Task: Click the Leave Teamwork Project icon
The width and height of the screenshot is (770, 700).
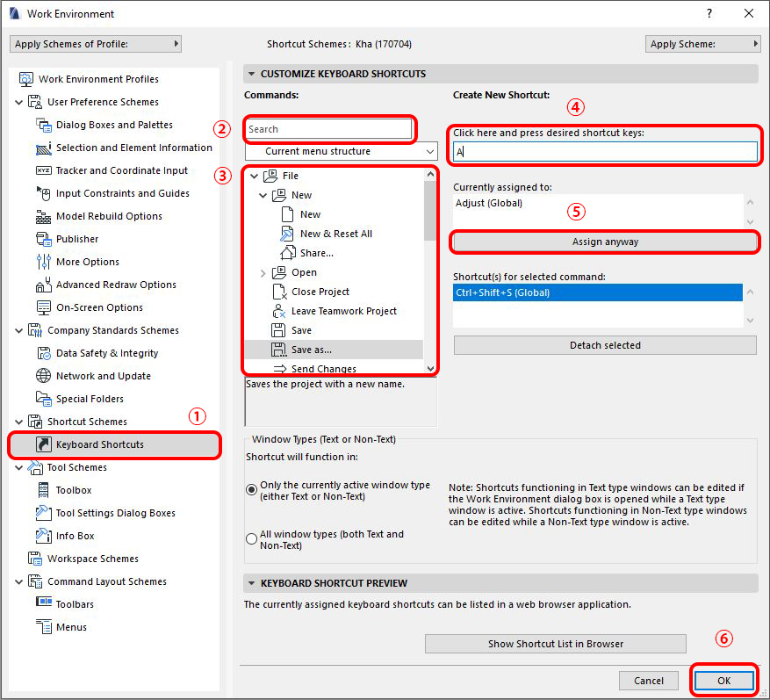Action: point(278,311)
